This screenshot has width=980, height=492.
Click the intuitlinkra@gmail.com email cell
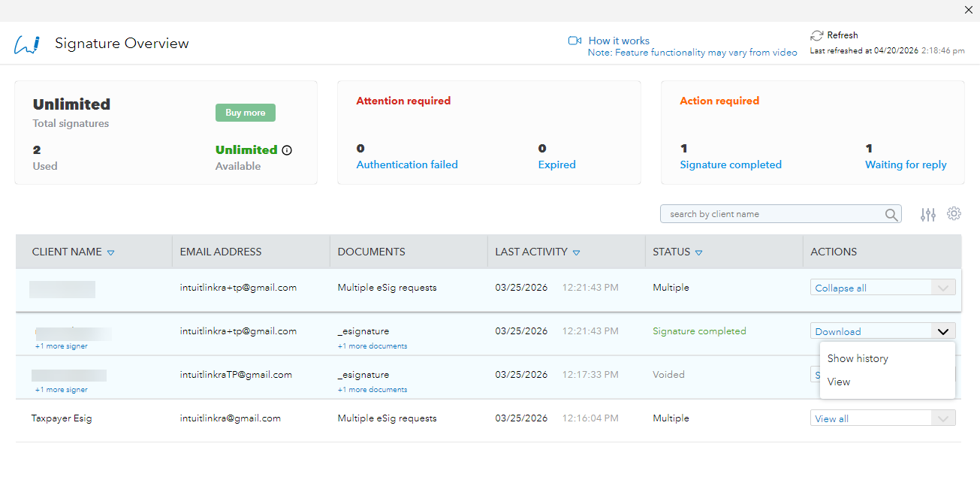coord(231,418)
